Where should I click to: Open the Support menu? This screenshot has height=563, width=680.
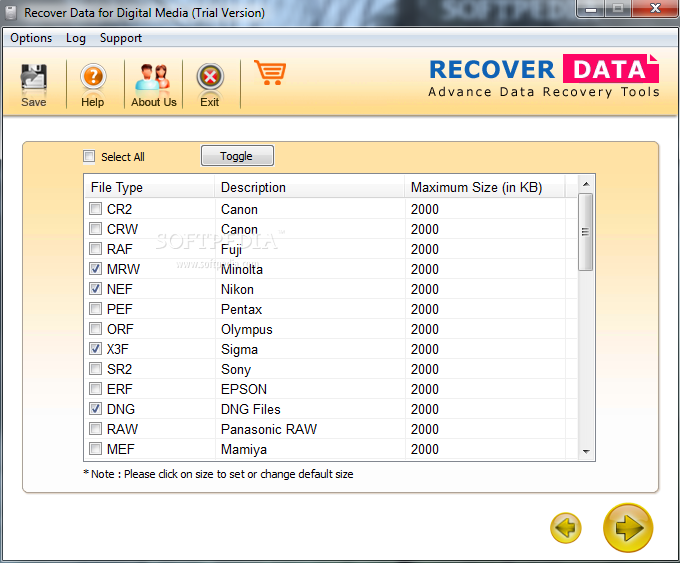pyautogui.click(x=121, y=38)
